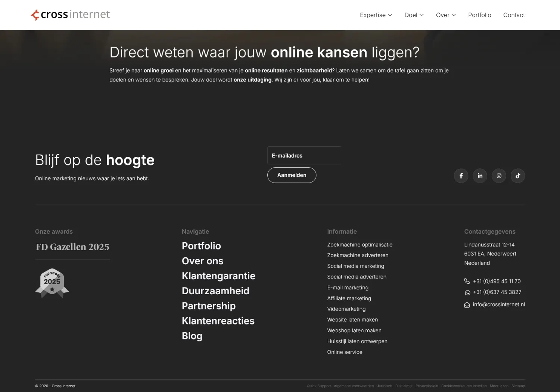Viewport: 560px width, 392px height.
Task: Click the E-mailadres input field
Action: [304, 155]
